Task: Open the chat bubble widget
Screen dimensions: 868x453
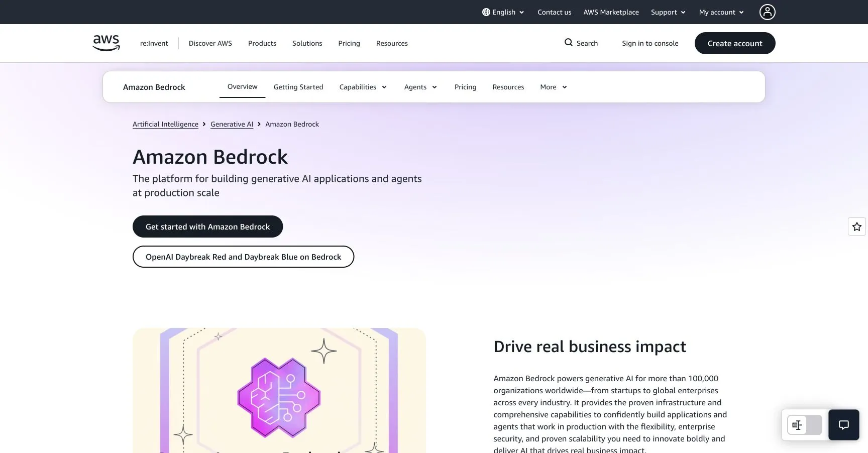Action: point(844,425)
